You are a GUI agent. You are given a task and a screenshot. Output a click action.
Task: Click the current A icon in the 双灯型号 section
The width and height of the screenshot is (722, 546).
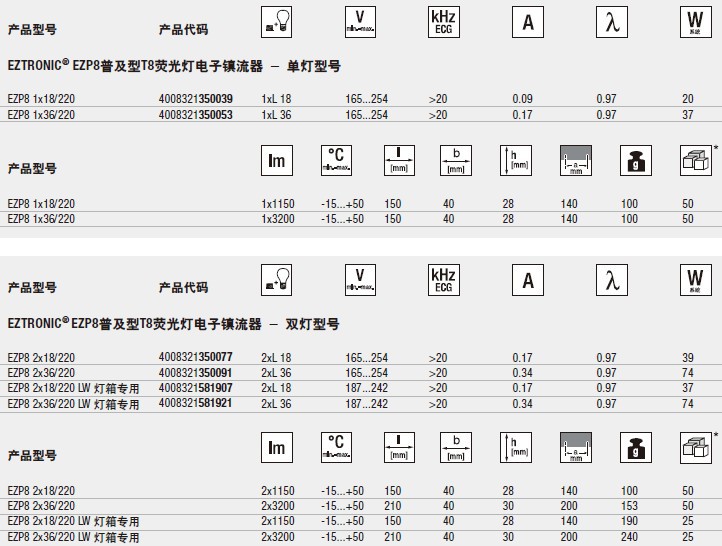(x=526, y=281)
